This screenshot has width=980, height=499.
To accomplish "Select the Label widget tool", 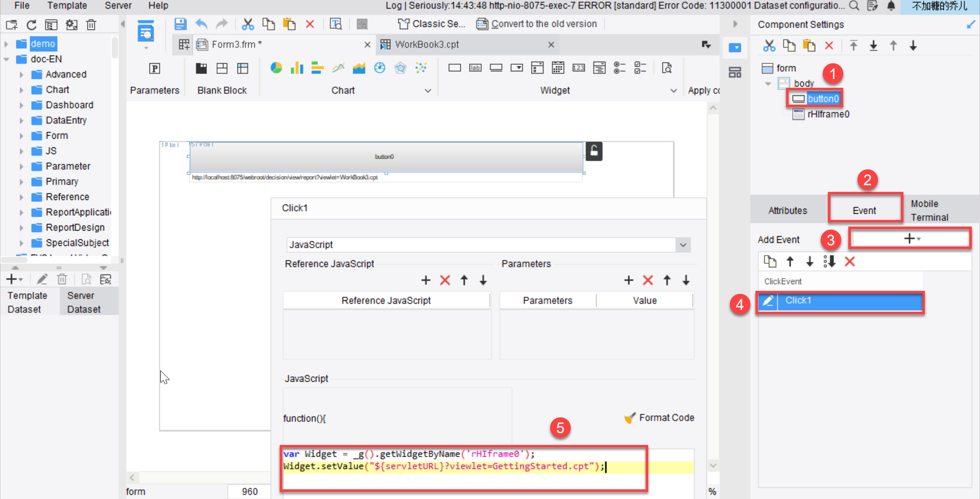I will point(475,68).
